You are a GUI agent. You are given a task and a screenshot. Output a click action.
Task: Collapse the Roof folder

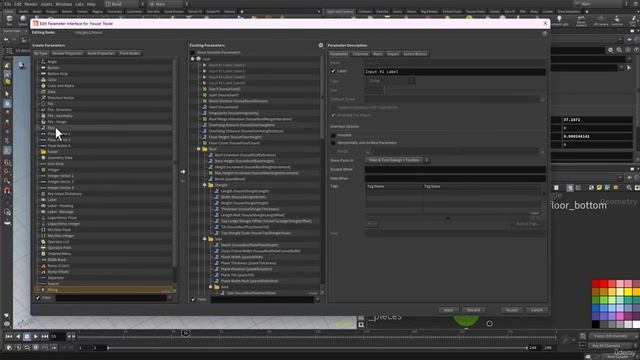pyautogui.click(x=199, y=149)
